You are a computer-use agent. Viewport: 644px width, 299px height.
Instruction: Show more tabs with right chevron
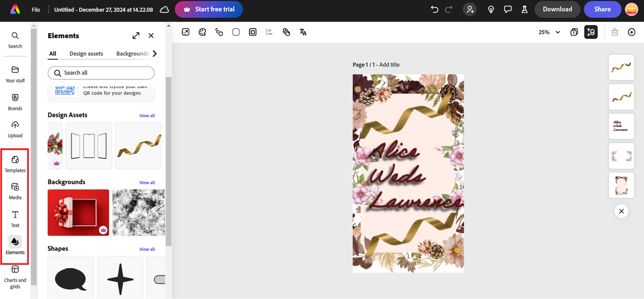154,54
